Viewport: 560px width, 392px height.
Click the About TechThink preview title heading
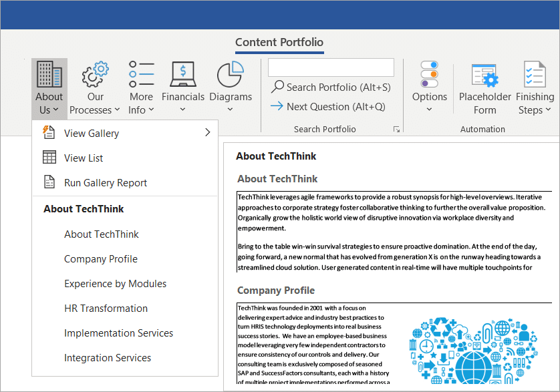coord(276,156)
